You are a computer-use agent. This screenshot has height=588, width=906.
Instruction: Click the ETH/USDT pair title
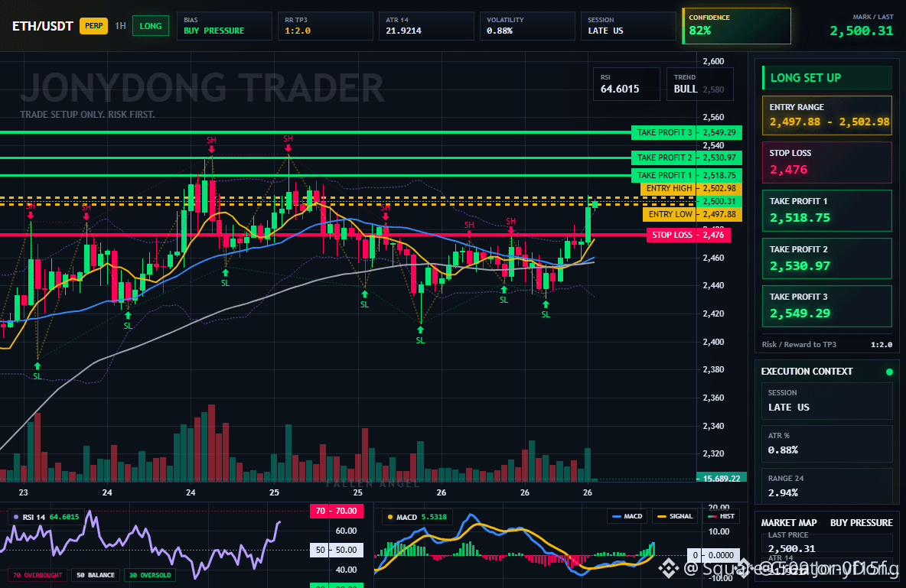click(43, 26)
